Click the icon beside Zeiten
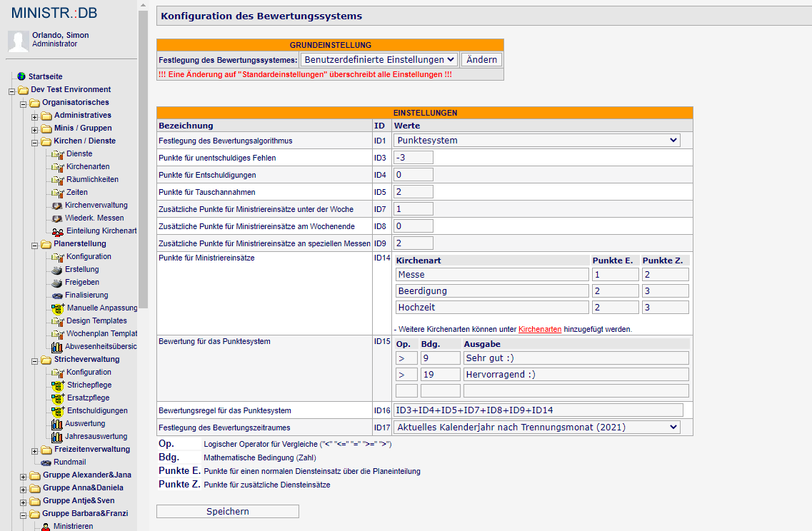Screen dimensions: 812x531 click(x=57, y=193)
